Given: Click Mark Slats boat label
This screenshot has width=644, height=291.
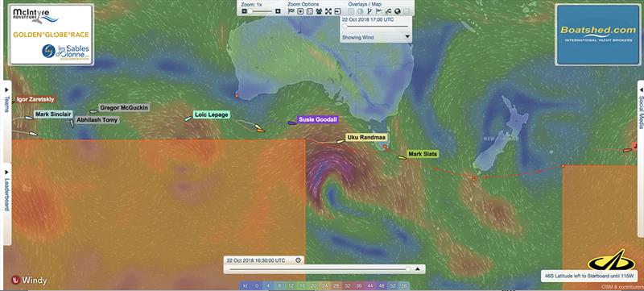Looking at the screenshot, I should [x=423, y=154].
